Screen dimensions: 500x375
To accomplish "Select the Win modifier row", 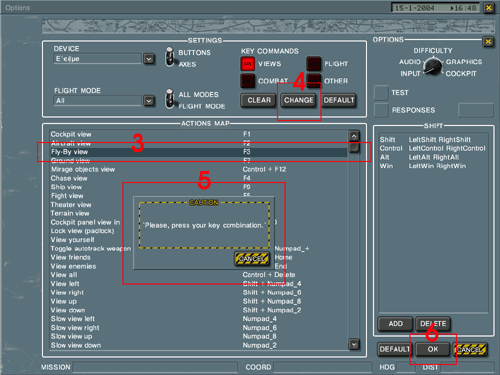I will pos(433,166).
